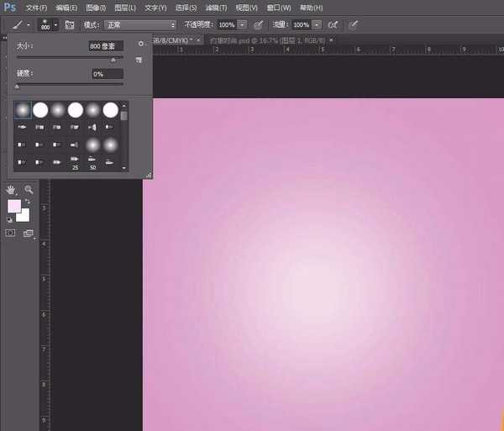Select the Hand tool
Screen dimensions: 504x431
point(13,190)
